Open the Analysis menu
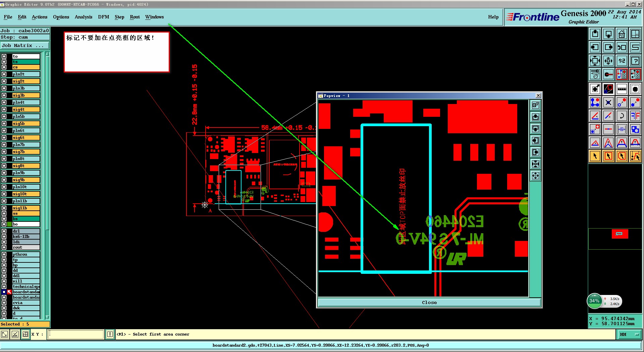Screen dimensions: 644x352 coord(84,17)
